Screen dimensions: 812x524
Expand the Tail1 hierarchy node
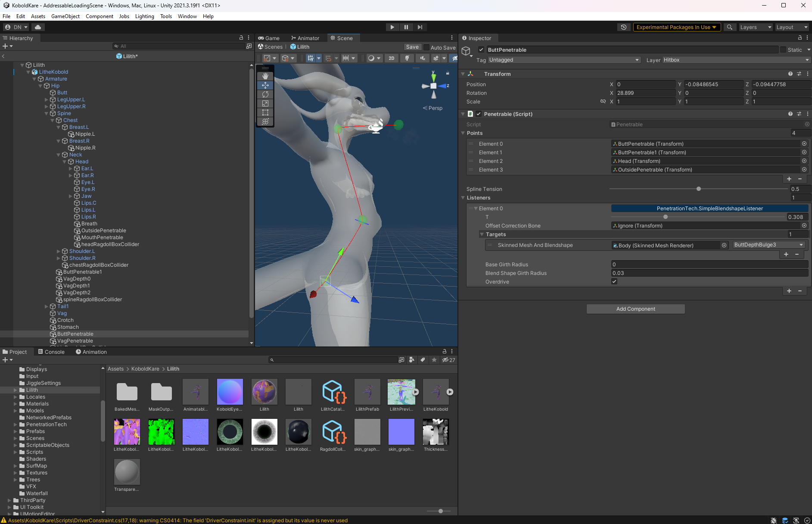pyautogui.click(x=47, y=306)
